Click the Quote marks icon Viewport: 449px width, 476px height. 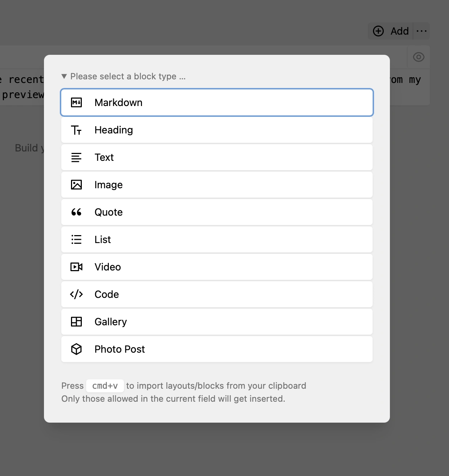[x=76, y=212]
